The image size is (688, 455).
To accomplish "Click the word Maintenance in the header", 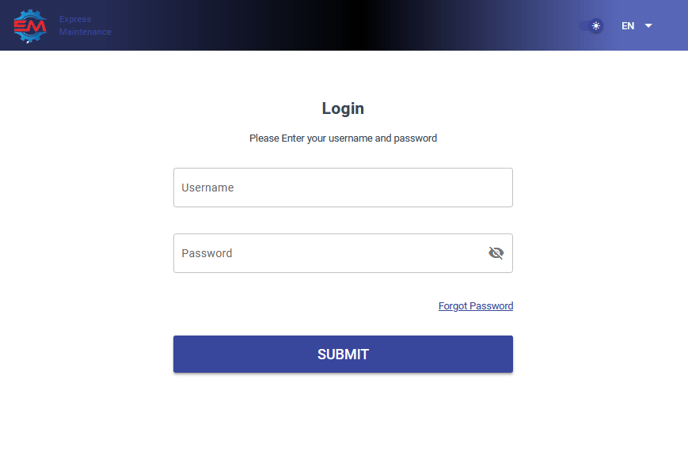I will (85, 32).
